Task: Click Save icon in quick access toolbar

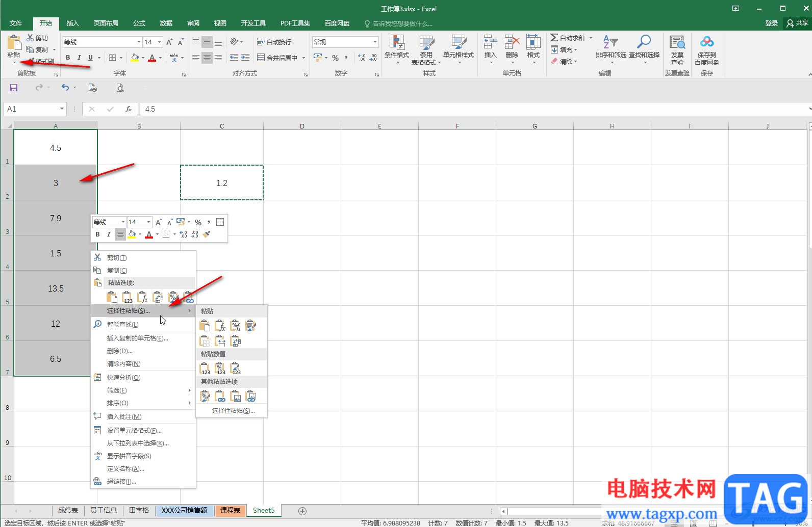Action: coord(14,88)
